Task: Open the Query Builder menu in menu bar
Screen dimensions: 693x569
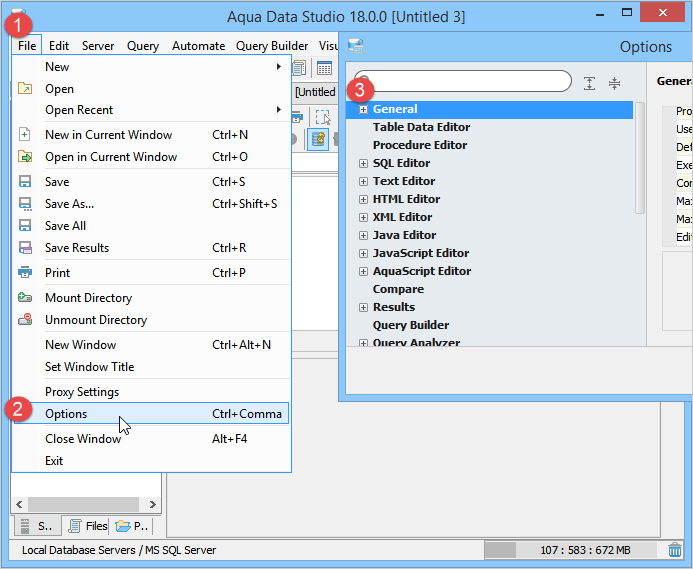Action: click(x=272, y=46)
